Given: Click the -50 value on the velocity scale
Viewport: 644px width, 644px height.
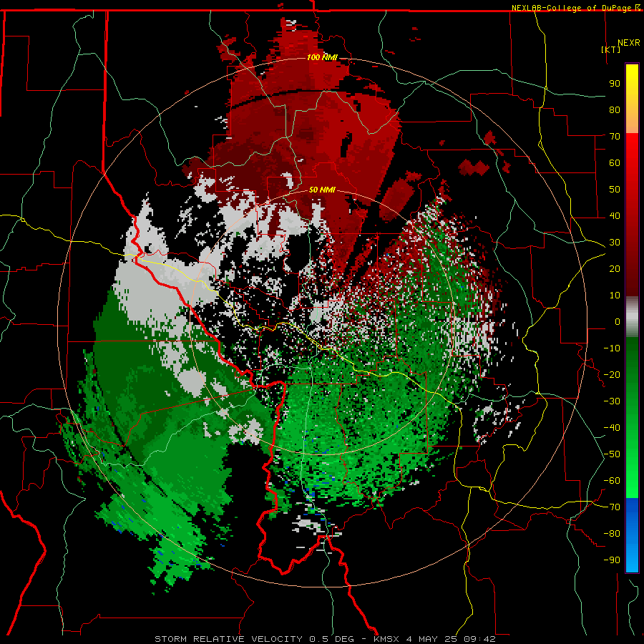Looking at the screenshot, I should pyautogui.click(x=612, y=454).
